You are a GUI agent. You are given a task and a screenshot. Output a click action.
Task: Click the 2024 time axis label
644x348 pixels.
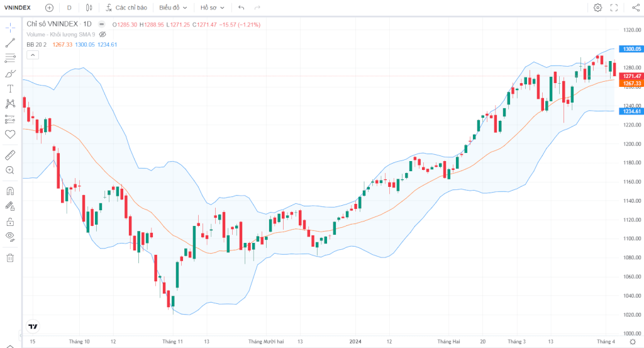pyautogui.click(x=355, y=342)
